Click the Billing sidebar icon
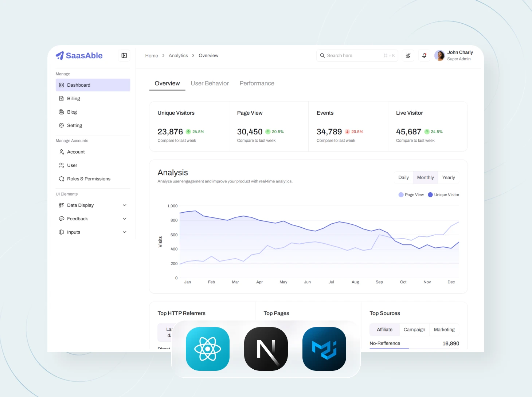 point(61,98)
